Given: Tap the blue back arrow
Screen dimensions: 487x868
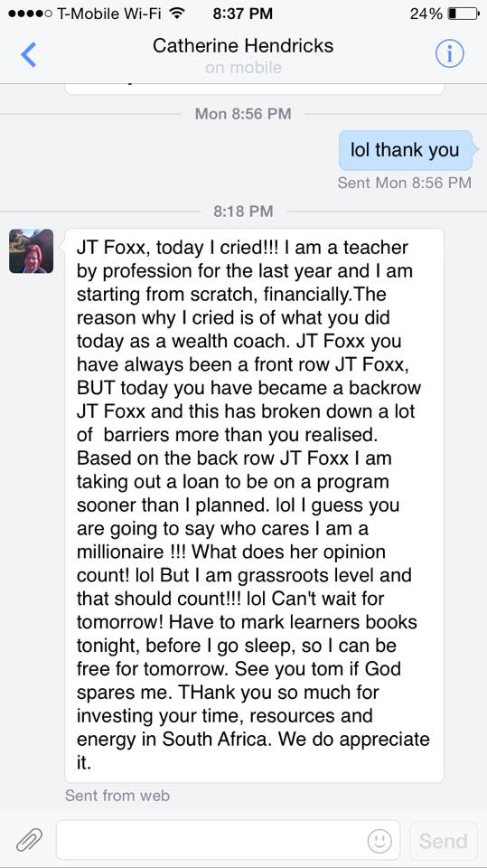Looking at the screenshot, I should click(28, 55).
